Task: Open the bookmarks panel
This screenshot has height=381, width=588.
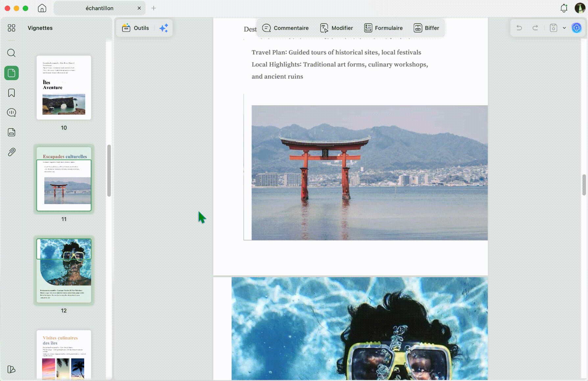Action: pyautogui.click(x=12, y=93)
